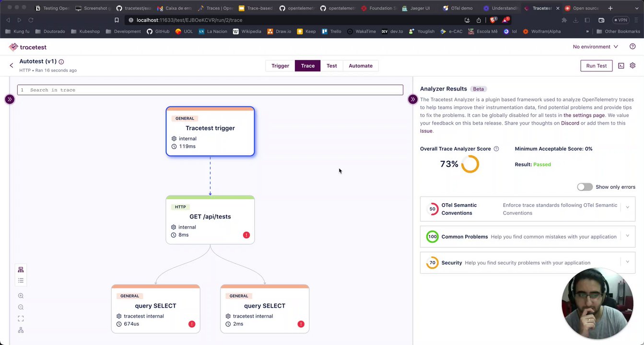The height and width of the screenshot is (345, 644).
Task: Click error badge on 674us query SELECT span
Action: coord(192,324)
